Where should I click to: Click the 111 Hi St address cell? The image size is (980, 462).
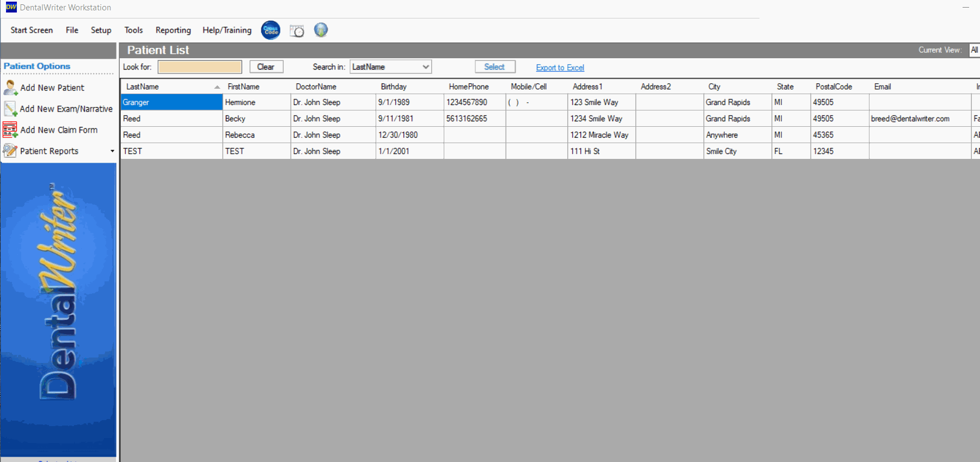click(602, 151)
